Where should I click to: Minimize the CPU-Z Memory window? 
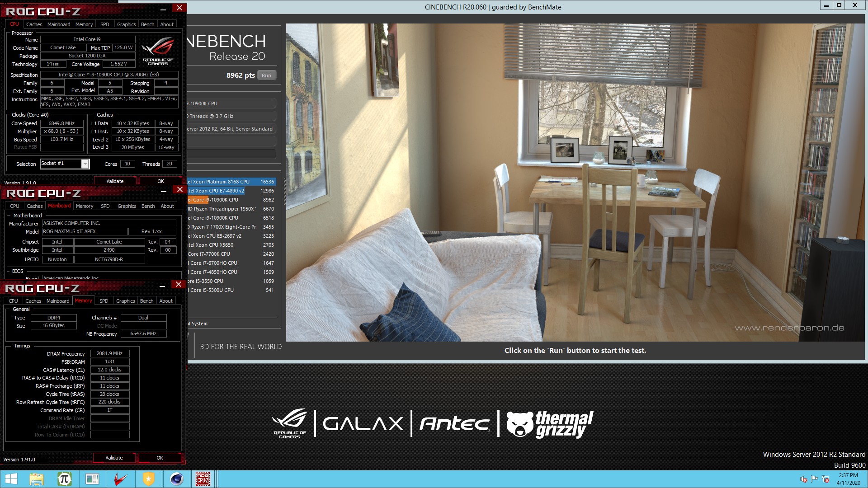162,286
